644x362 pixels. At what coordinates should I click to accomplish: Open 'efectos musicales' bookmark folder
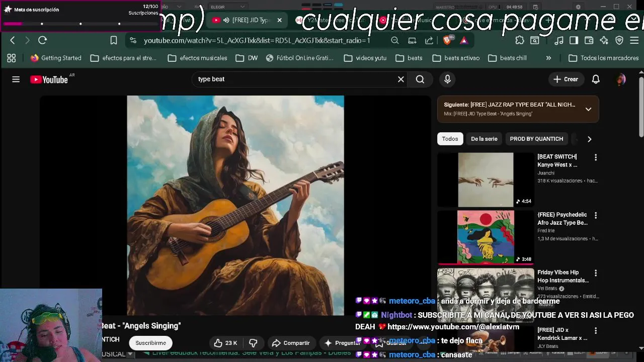tap(197, 58)
